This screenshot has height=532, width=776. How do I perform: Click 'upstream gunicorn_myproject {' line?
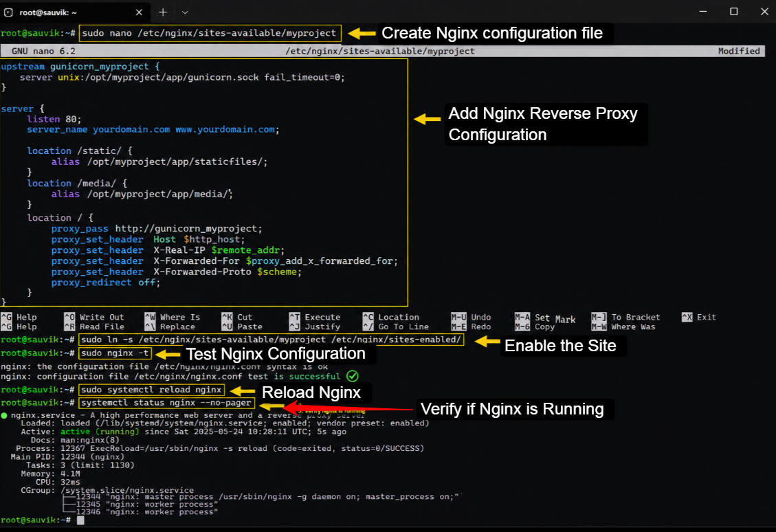tap(80, 66)
